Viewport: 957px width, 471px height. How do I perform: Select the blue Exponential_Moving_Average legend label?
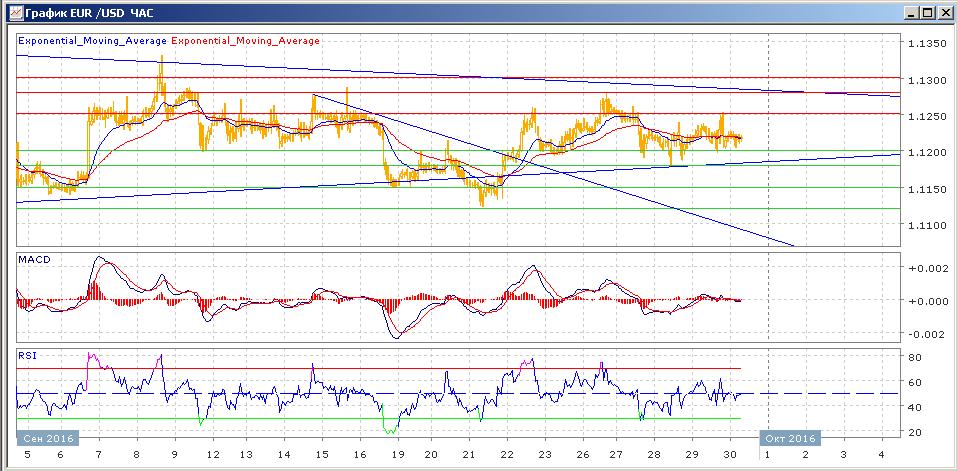coord(92,41)
